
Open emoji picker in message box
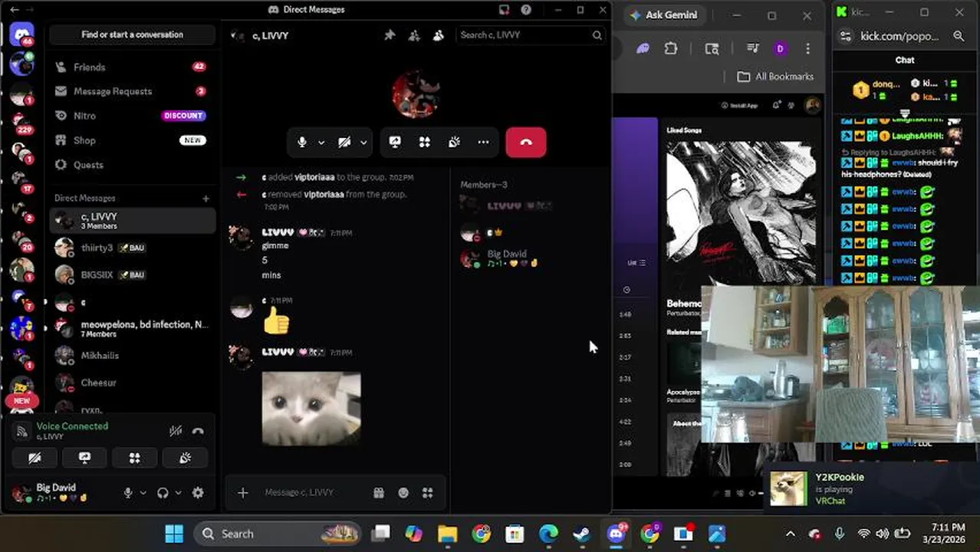(403, 493)
